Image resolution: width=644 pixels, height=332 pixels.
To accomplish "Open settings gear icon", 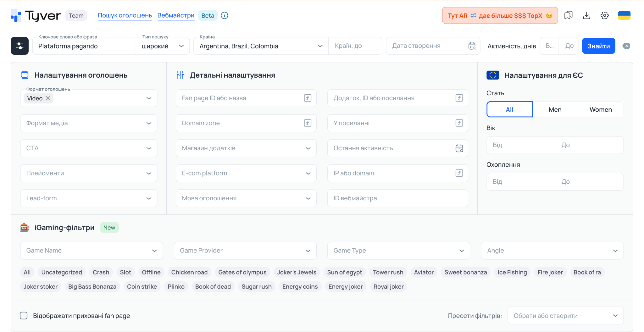I will click(604, 15).
